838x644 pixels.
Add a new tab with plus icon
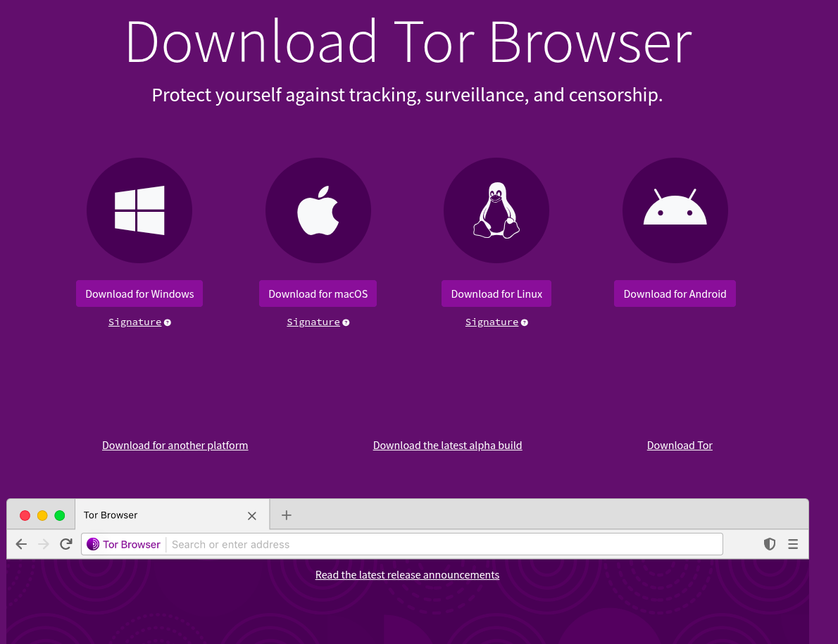click(287, 515)
